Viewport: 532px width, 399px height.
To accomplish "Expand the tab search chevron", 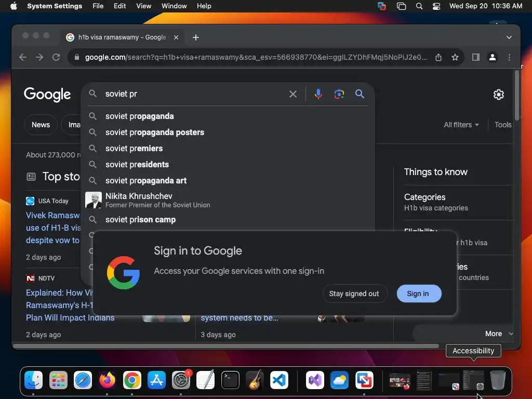I will pyautogui.click(x=509, y=37).
